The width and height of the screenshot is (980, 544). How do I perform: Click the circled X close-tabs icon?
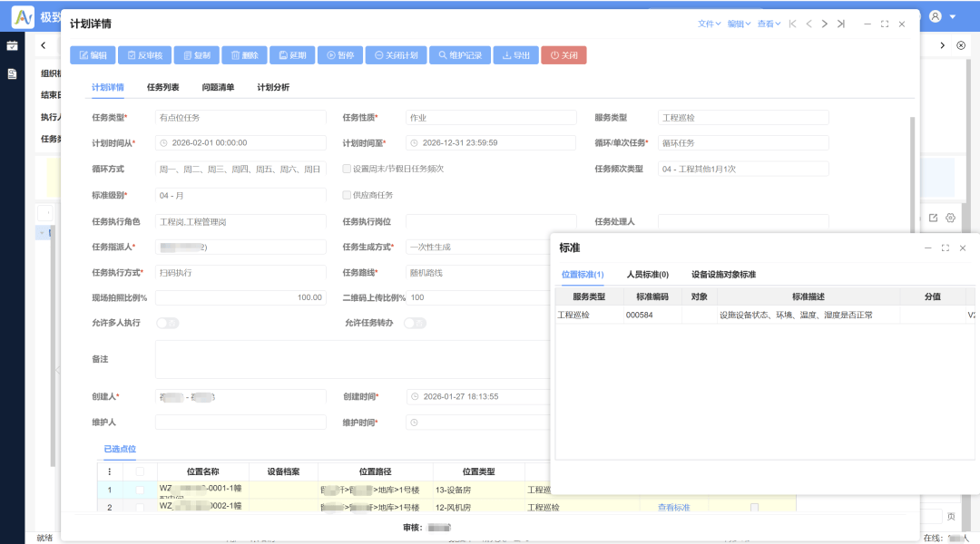(x=961, y=45)
